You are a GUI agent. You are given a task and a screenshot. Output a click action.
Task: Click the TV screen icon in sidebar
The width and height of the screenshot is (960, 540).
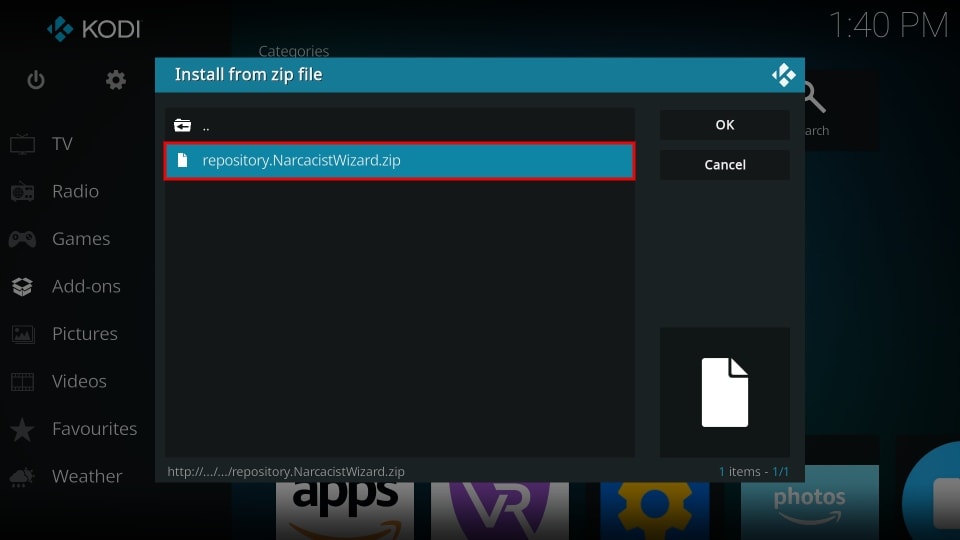pos(23,144)
